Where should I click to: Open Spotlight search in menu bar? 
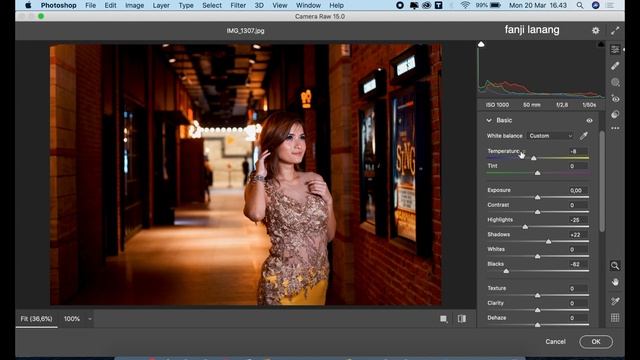(x=580, y=5)
